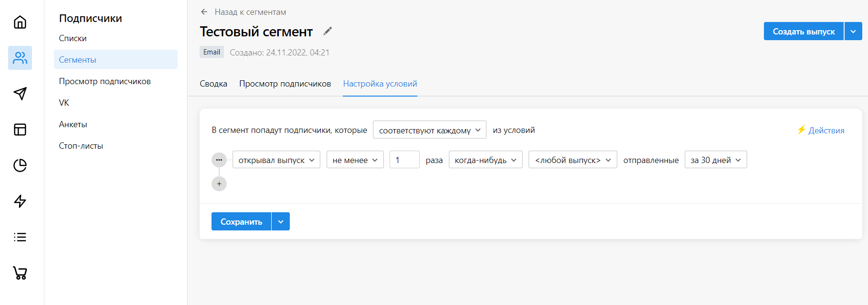Add a new condition with plus button
Screen dimensions: 868x305
click(x=219, y=184)
